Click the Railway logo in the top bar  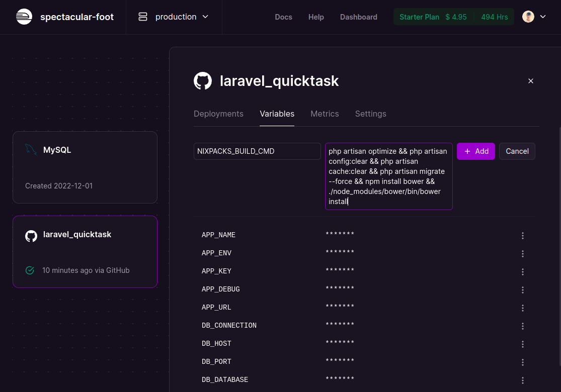[24, 17]
